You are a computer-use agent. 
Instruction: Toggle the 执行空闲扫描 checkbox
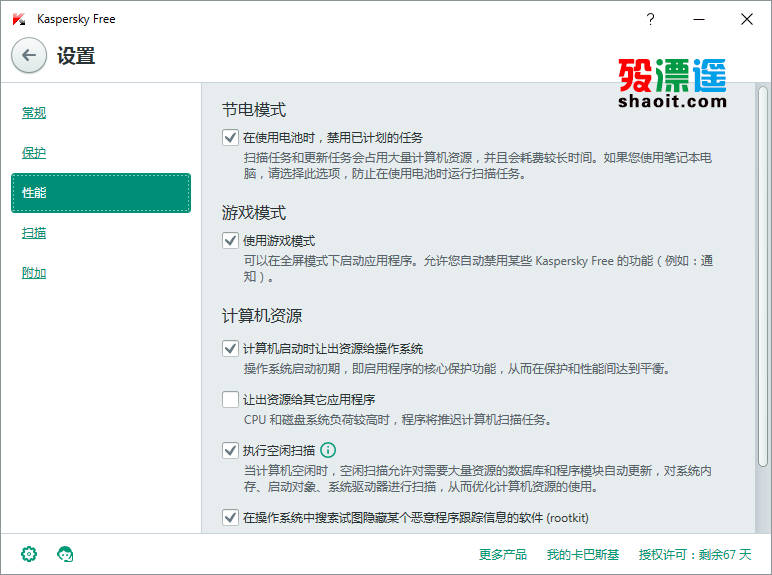tap(230, 450)
